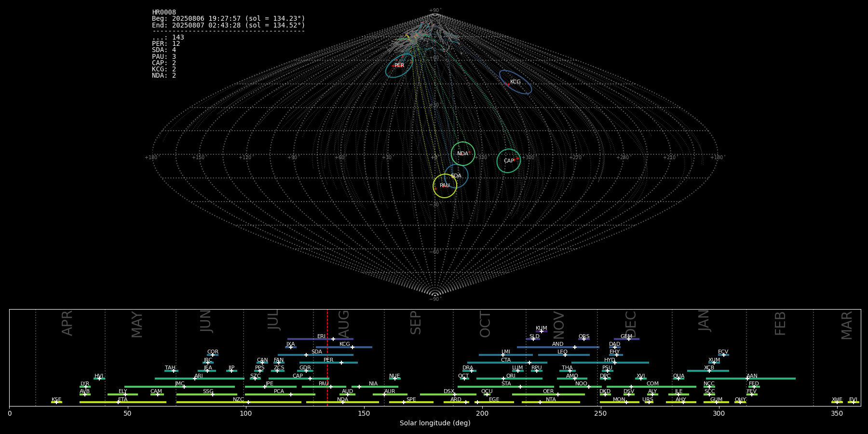The height and width of the screenshot is (434, 868).
Task: Click the EVI shower marker in timeline
Action: [854, 402]
